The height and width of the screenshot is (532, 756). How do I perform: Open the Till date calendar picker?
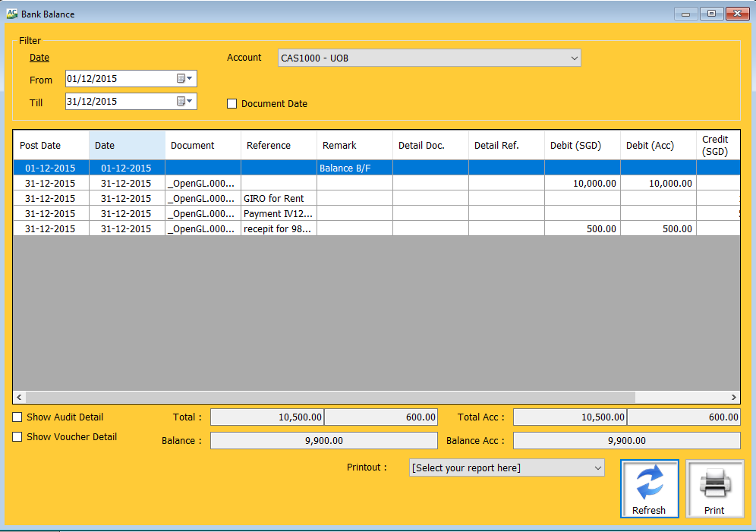click(185, 101)
